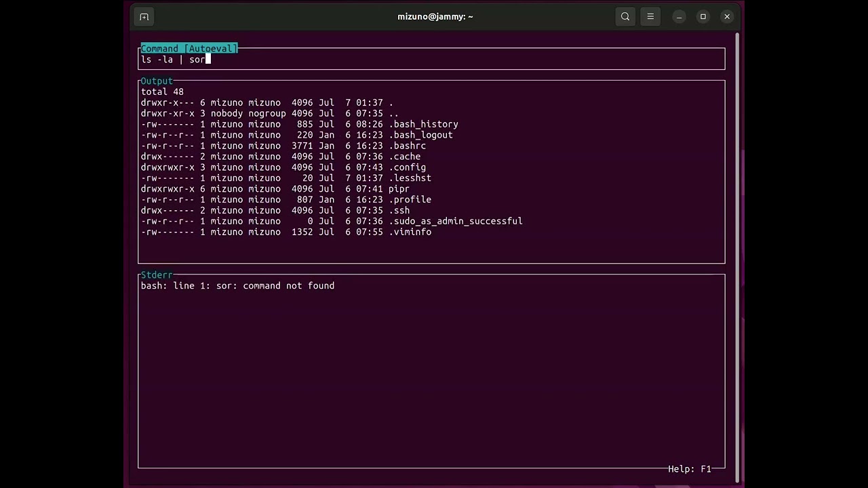Open the terminal hamburger menu

point(650,17)
